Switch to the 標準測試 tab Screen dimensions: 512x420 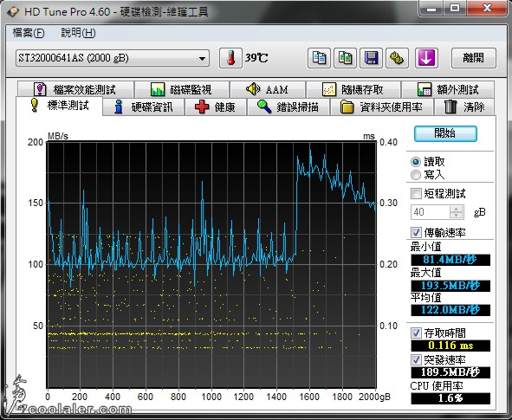[59, 106]
